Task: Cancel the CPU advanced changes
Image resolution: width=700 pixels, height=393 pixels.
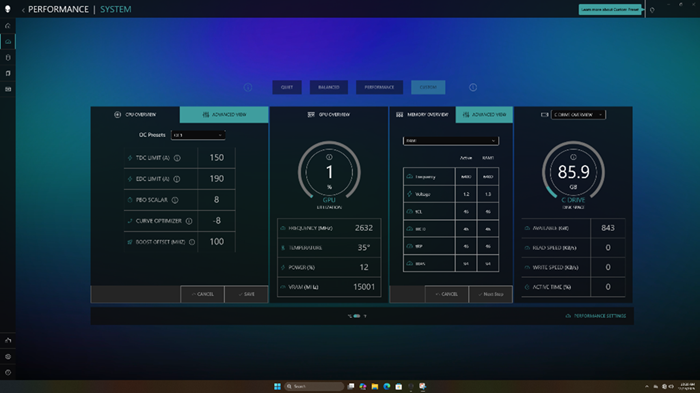Action: 202,294
